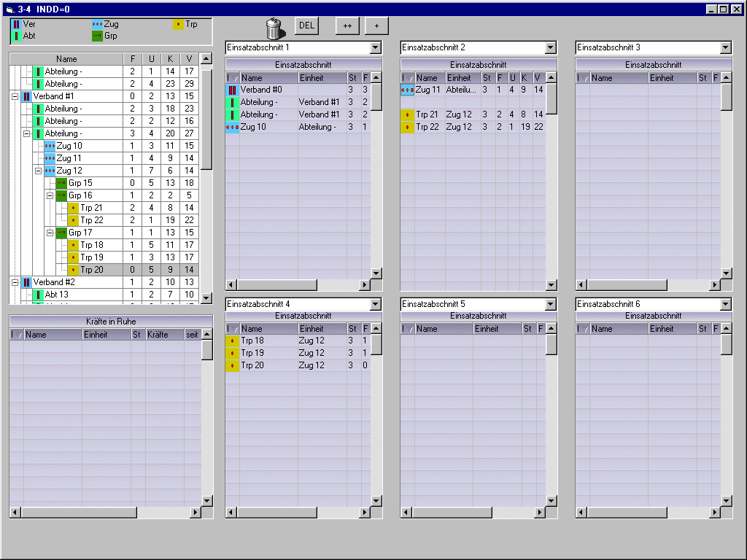Select the blue Zug 12 tree icon

pos(50,171)
